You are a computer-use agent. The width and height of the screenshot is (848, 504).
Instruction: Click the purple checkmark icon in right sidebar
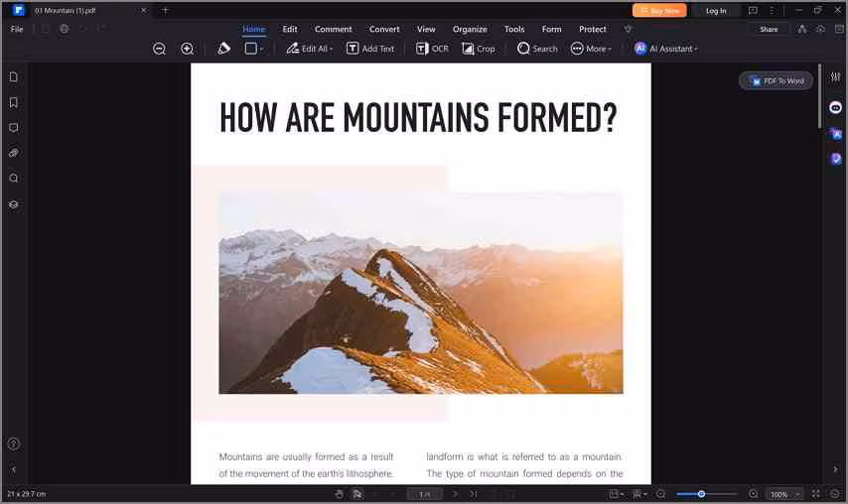tap(835, 159)
